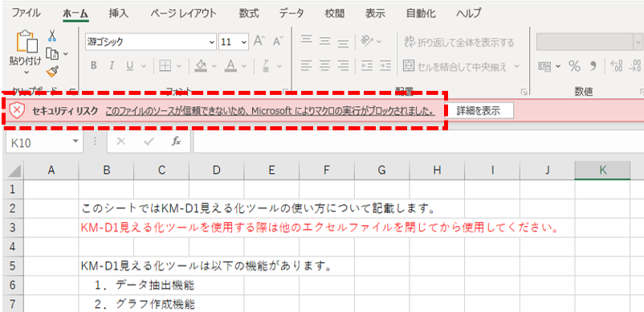
Task: Switch to the 自動化 tab
Action: (421, 13)
